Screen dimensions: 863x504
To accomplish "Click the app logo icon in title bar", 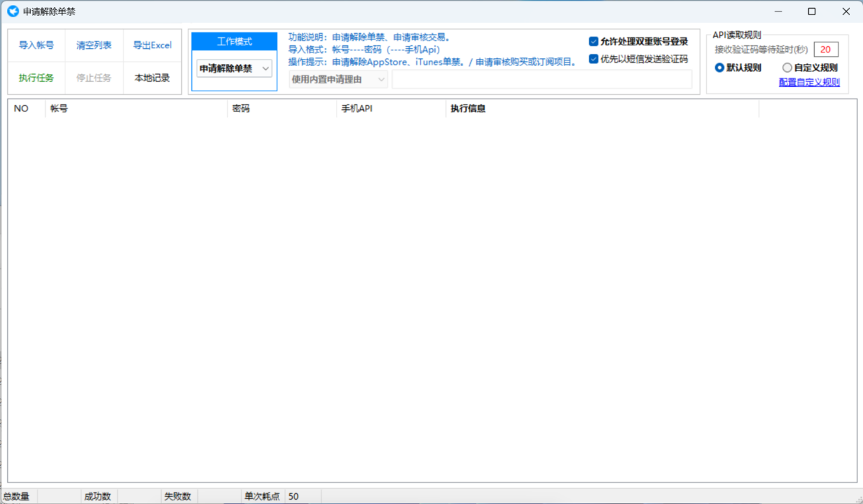I will click(x=12, y=12).
